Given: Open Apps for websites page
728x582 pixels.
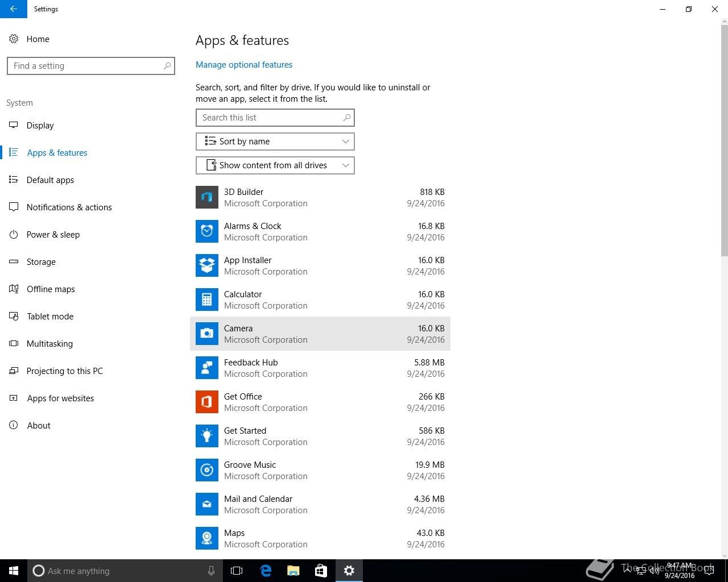Looking at the screenshot, I should tap(61, 398).
